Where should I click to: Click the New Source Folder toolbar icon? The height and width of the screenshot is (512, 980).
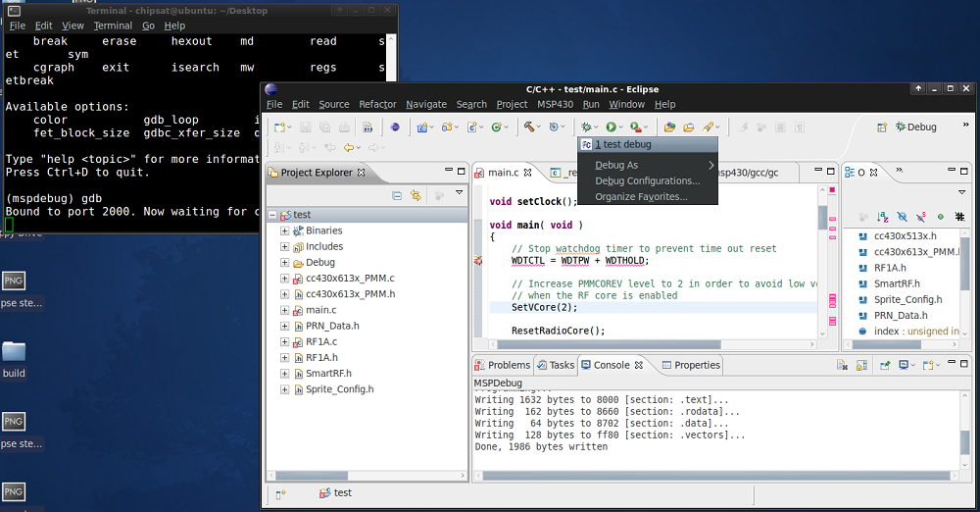tap(447, 128)
